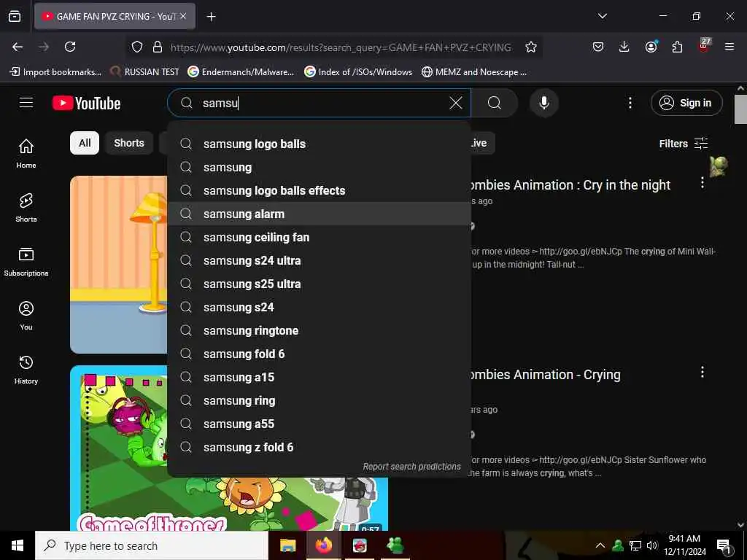
Task: Open more options for the Animation - Crying video
Action: [x=702, y=372]
